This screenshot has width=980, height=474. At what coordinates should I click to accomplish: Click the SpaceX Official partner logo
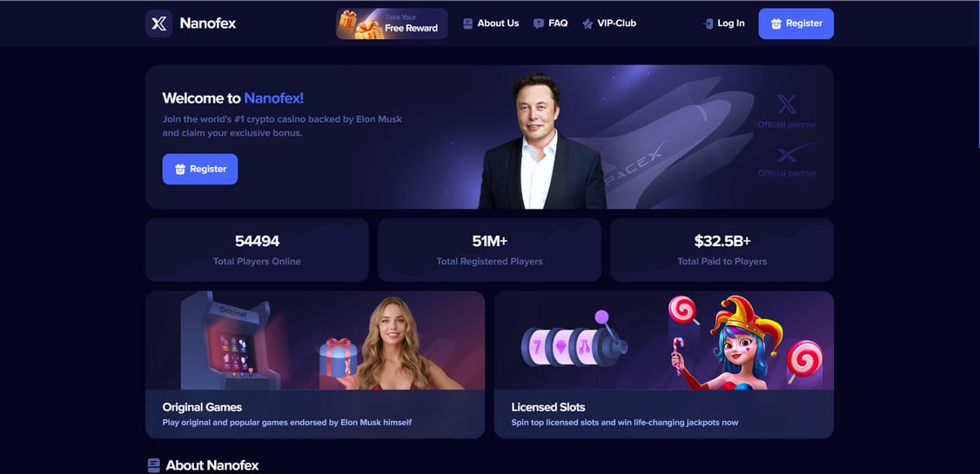pyautogui.click(x=787, y=161)
